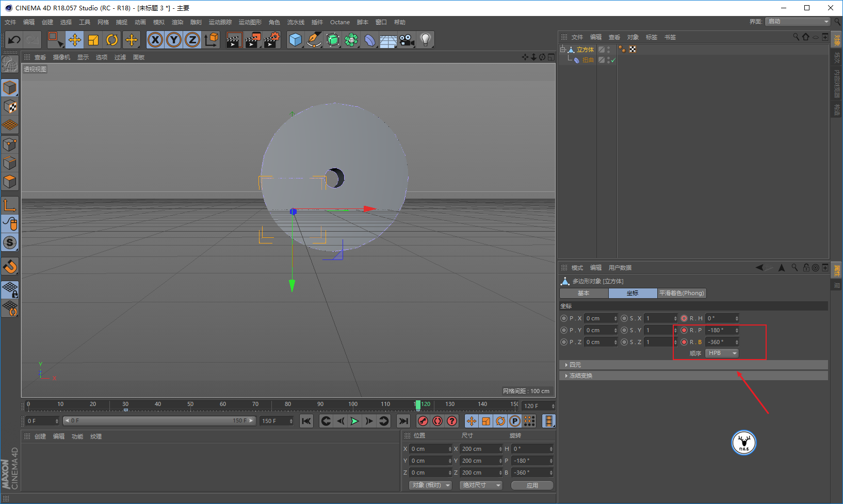The width and height of the screenshot is (843, 504).
Task: Render to Picture Viewer
Action: [253, 40]
